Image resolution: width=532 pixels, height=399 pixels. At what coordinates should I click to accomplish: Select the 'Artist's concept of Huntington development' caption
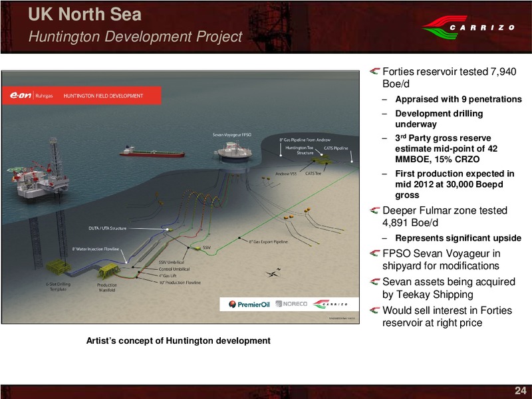[x=178, y=340]
